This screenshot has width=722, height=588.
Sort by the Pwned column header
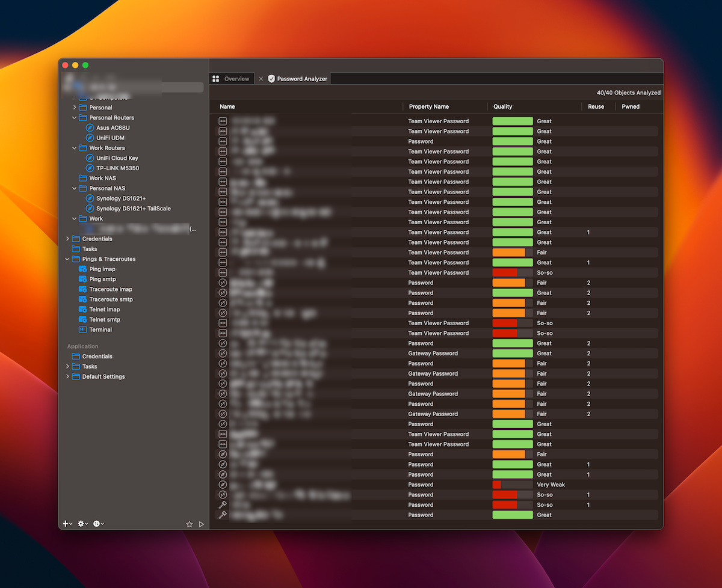click(631, 106)
